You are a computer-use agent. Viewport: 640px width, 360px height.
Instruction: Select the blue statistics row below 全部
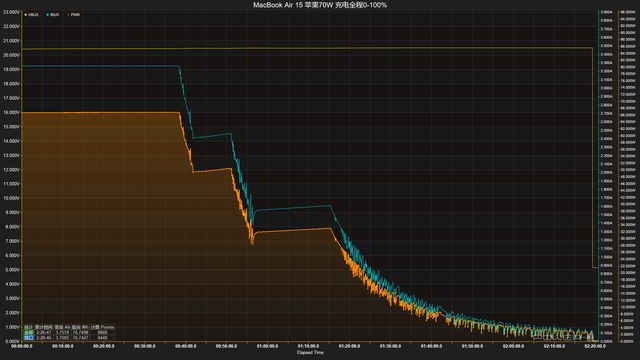point(69,338)
